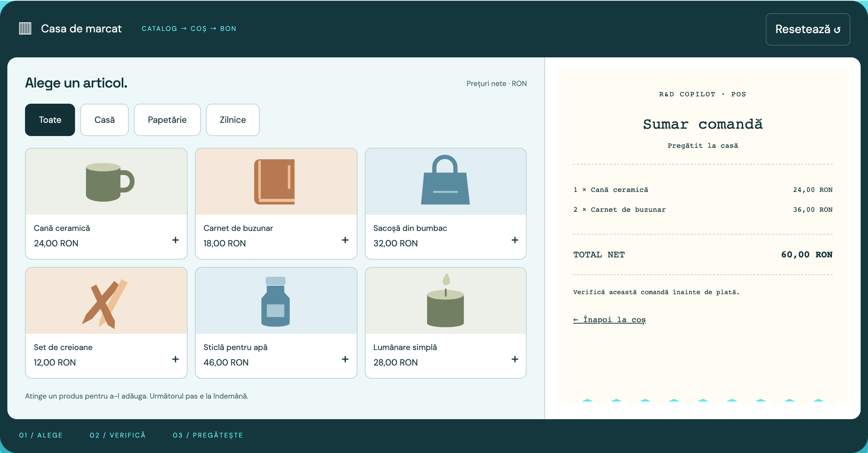868x453 pixels.
Task: Click the Prețuri nete · RON label
Action: [497, 83]
